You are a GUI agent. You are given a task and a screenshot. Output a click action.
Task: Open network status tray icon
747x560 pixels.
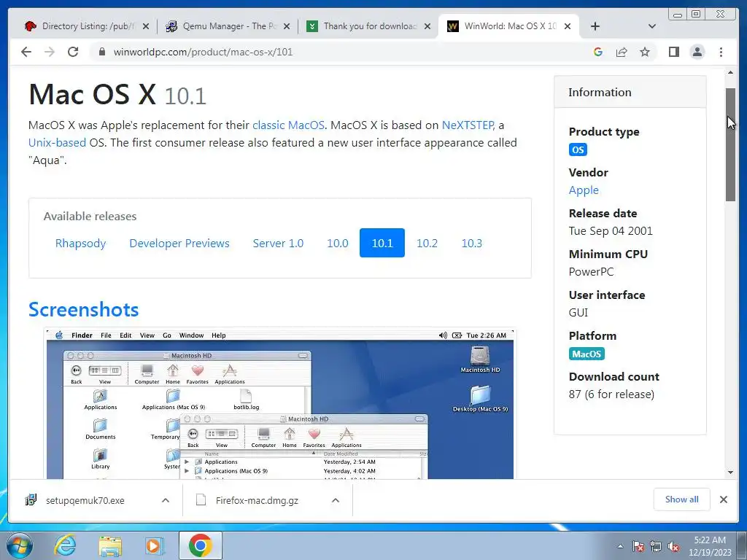point(656,546)
